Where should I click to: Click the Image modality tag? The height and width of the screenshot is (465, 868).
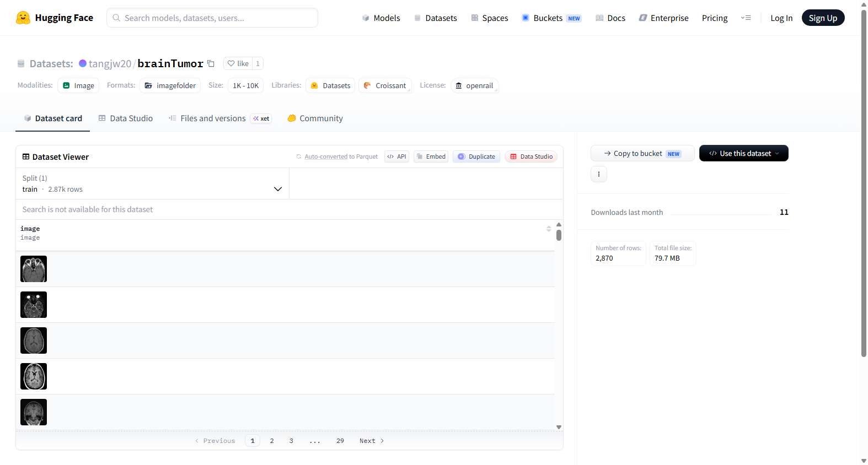tap(78, 85)
